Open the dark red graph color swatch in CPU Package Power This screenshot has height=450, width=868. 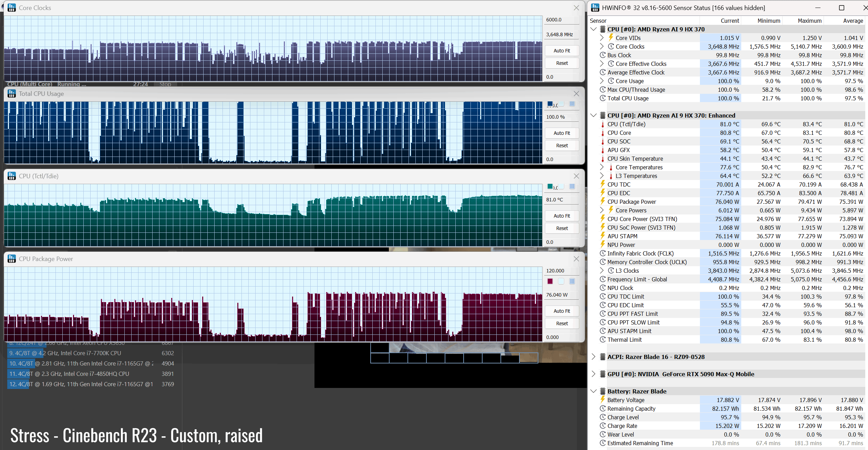(550, 281)
